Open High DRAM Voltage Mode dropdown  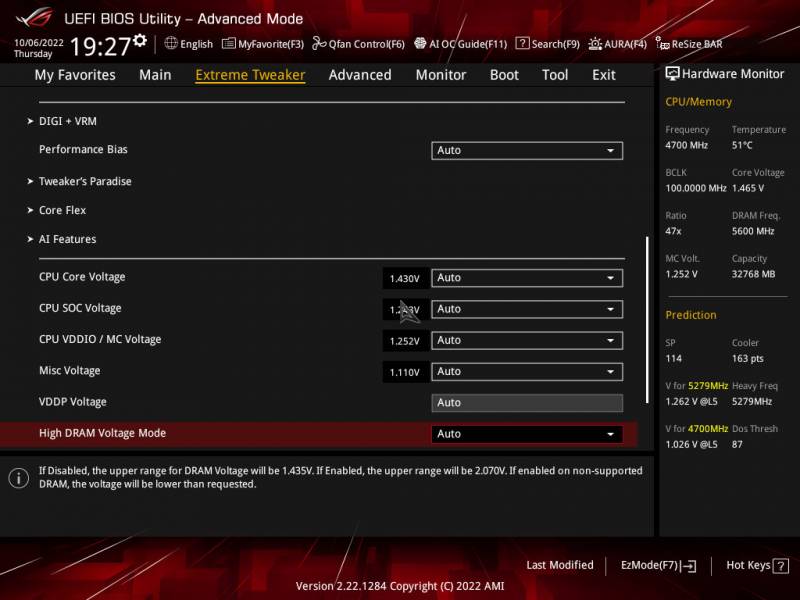pos(527,434)
